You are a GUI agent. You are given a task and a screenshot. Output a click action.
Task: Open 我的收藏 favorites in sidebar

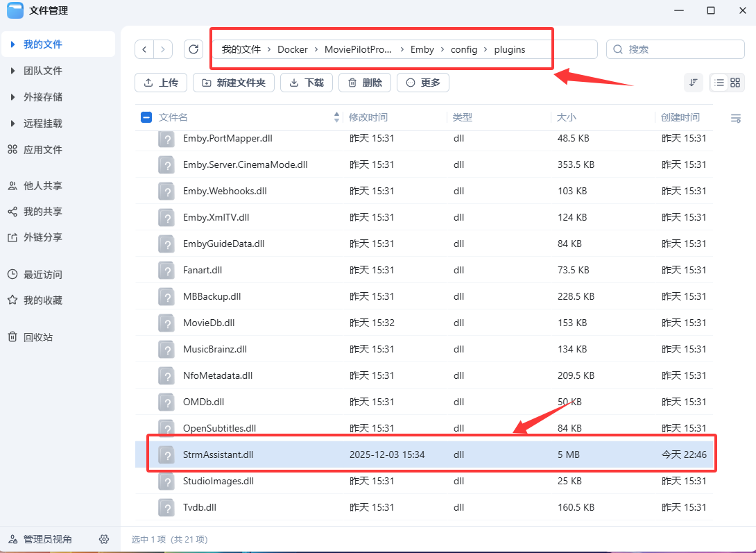click(x=42, y=300)
